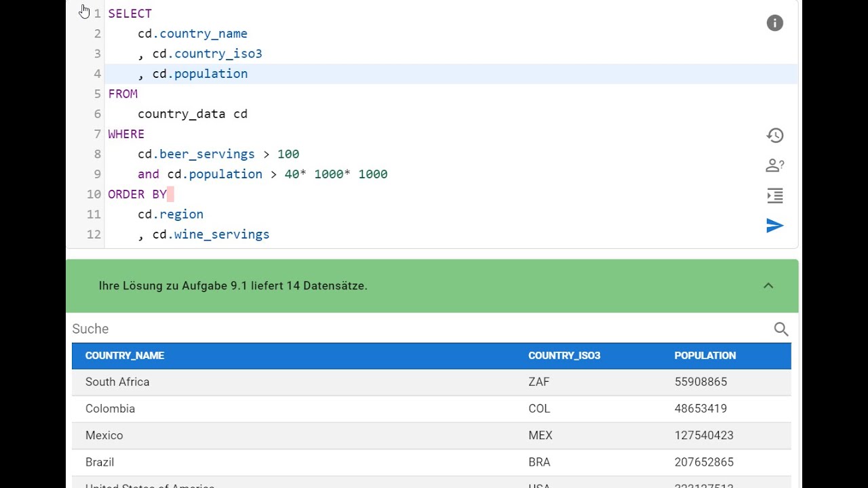868x488 pixels.
Task: Open the query history icon
Action: click(x=775, y=136)
